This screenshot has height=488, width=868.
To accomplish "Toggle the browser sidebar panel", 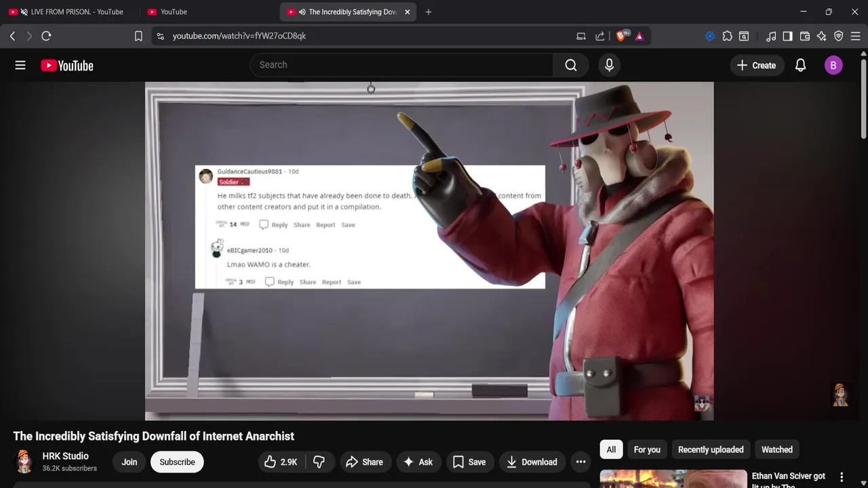I will tap(787, 36).
